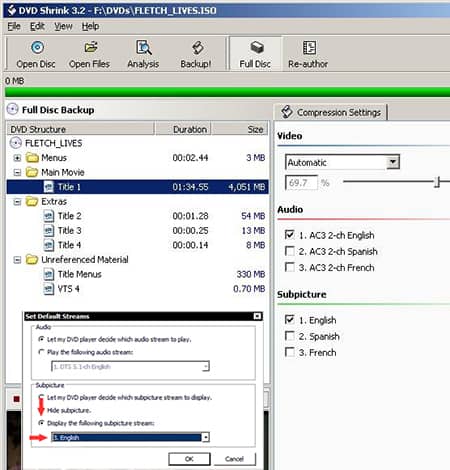
Task: Click the Size column header
Action: click(240, 129)
